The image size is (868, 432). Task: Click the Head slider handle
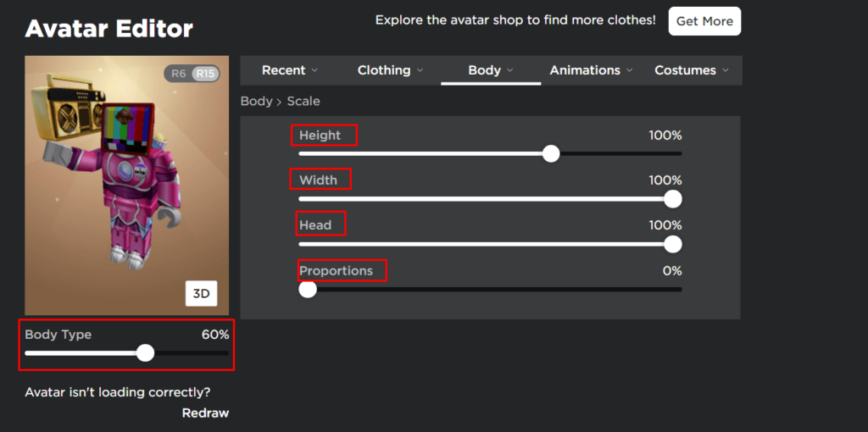pyautogui.click(x=672, y=244)
